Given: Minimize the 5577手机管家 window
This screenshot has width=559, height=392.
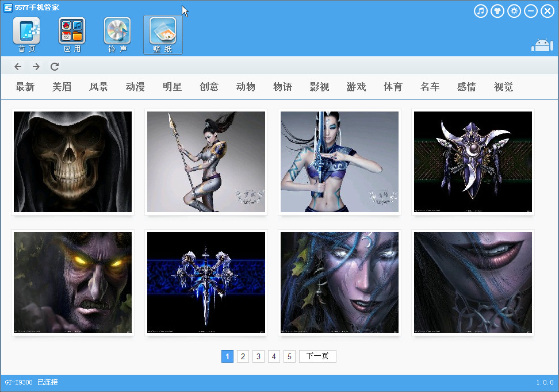Looking at the screenshot, I should (531, 11).
